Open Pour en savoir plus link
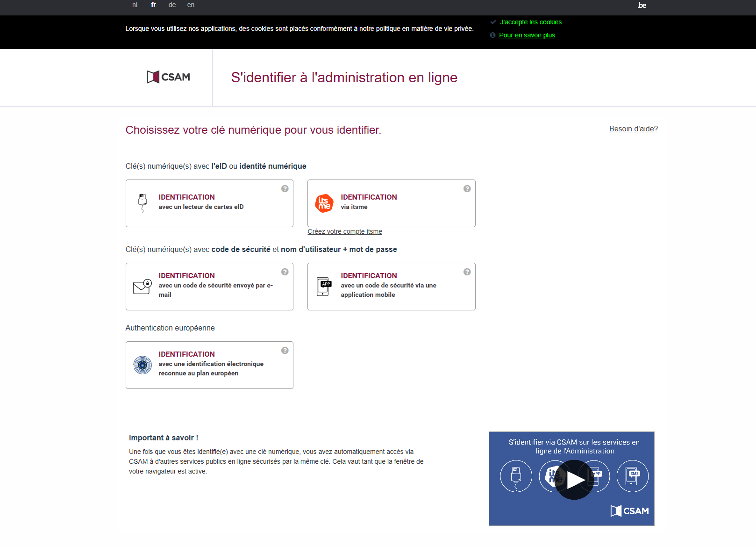The width and height of the screenshot is (756, 546). [527, 35]
